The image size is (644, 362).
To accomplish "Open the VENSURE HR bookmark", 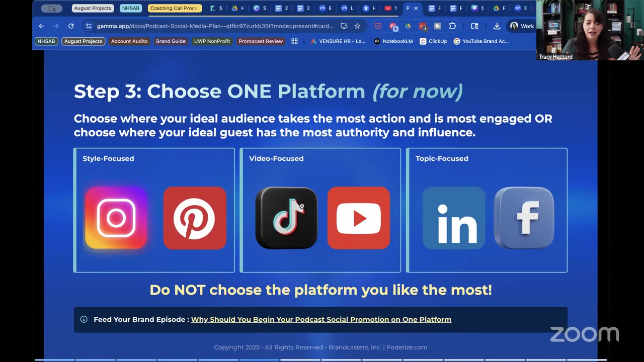I will (338, 41).
